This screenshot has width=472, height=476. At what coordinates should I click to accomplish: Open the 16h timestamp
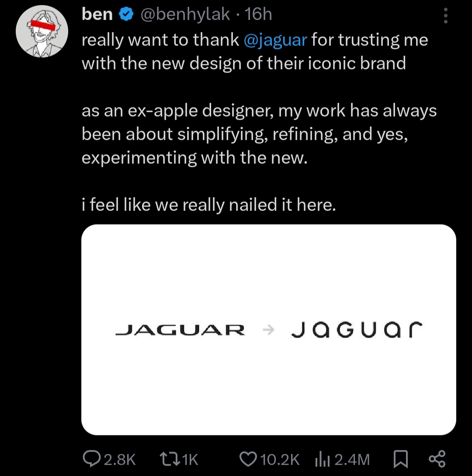point(258,15)
